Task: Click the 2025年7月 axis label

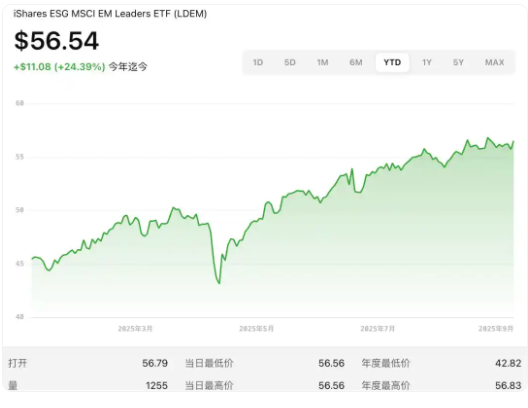Action: [x=377, y=329]
